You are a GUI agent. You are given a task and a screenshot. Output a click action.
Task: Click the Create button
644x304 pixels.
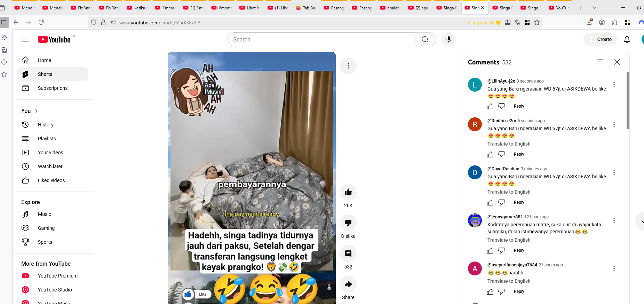coord(600,39)
